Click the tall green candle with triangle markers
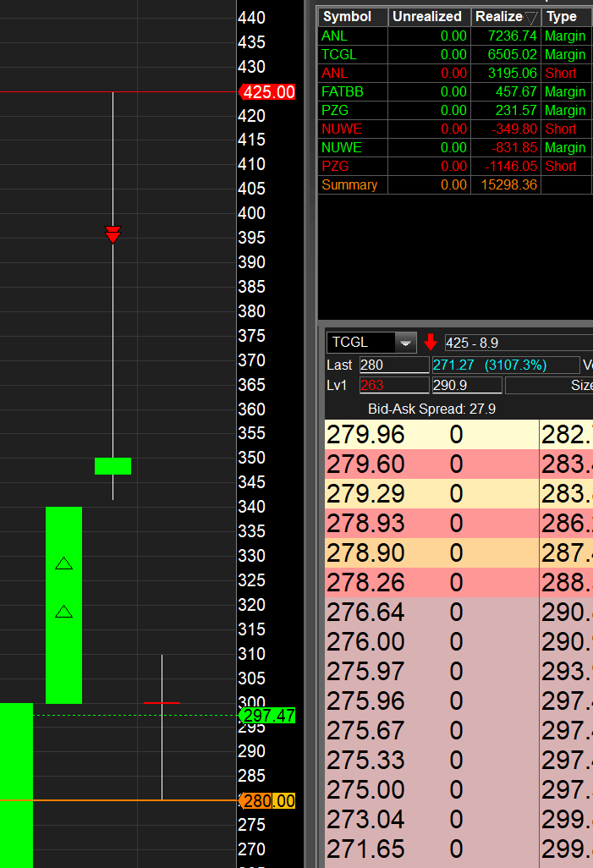This screenshot has width=593, height=868. (63, 605)
